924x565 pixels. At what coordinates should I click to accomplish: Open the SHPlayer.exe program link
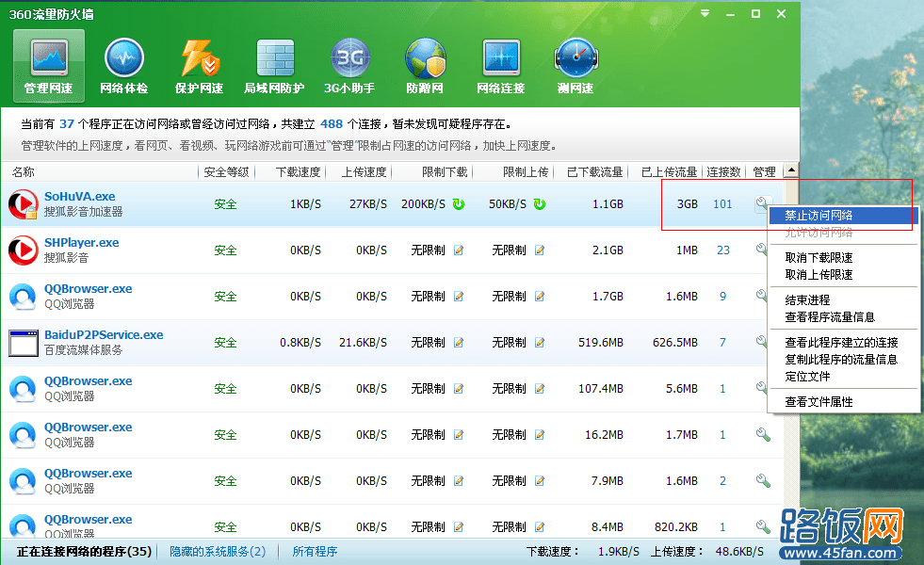[x=81, y=242]
